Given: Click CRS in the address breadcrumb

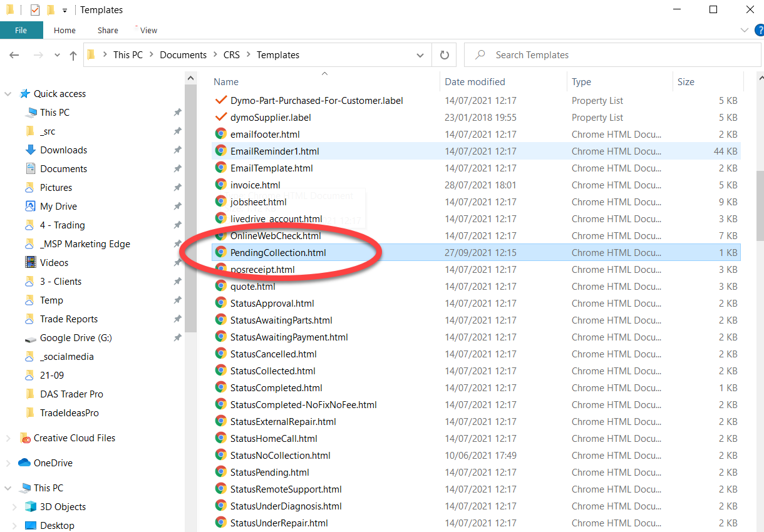Looking at the screenshot, I should 232,55.
